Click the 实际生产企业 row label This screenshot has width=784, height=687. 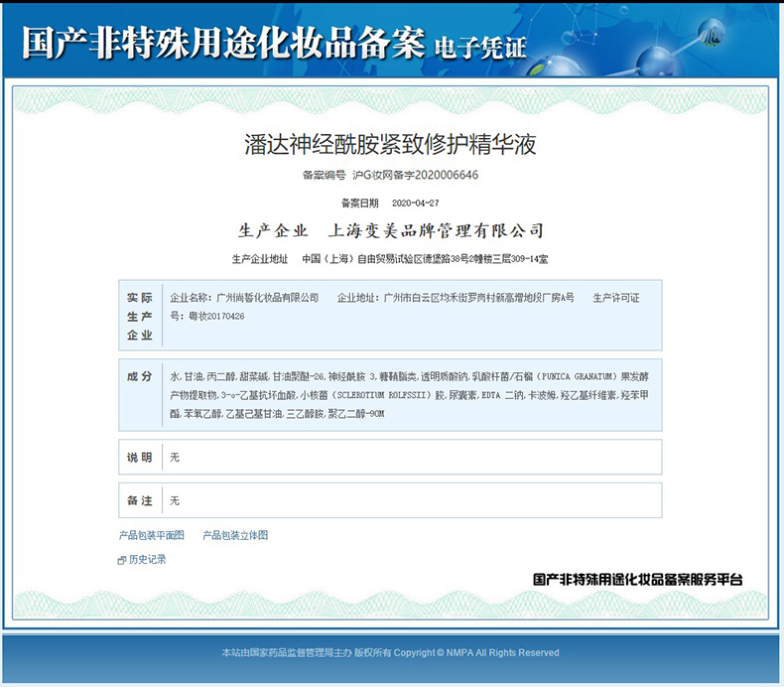[140, 317]
